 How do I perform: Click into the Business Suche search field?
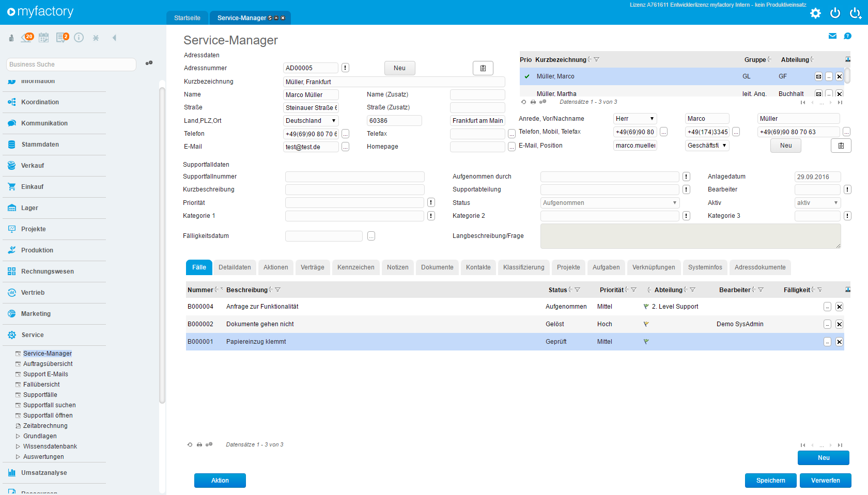click(x=71, y=65)
